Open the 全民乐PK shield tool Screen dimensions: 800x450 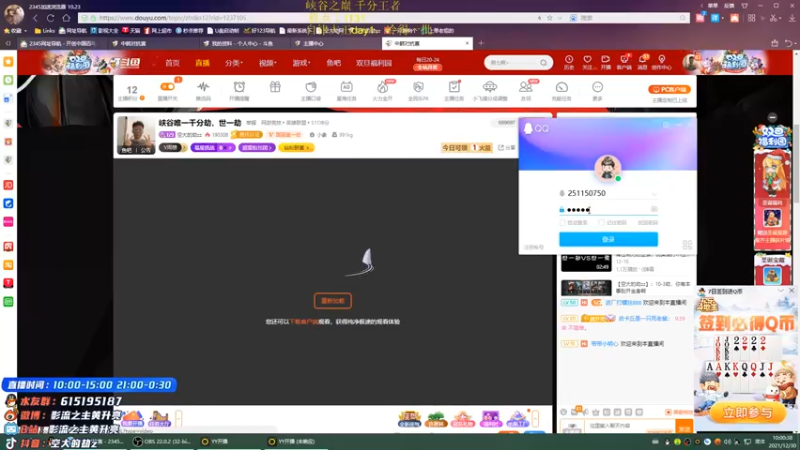[x=418, y=90]
